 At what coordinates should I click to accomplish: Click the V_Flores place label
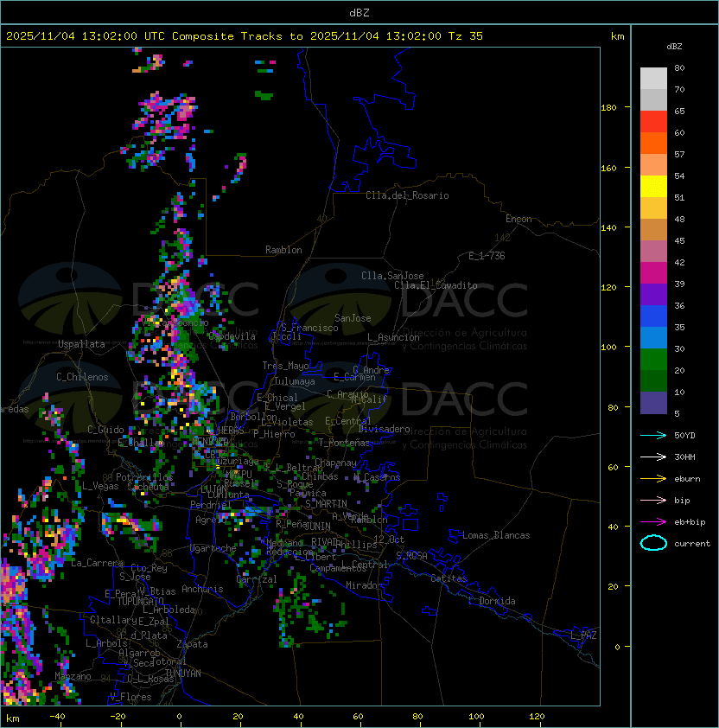(130, 697)
